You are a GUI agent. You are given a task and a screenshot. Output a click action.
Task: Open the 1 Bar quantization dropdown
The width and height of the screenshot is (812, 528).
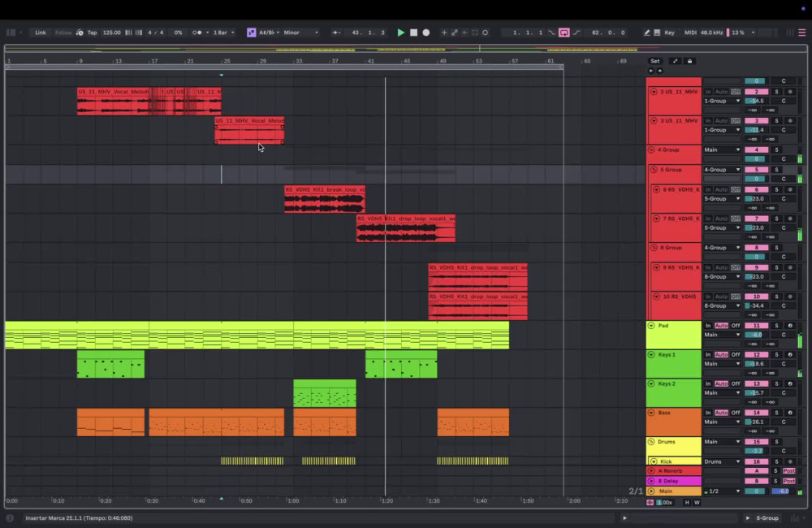click(x=224, y=32)
